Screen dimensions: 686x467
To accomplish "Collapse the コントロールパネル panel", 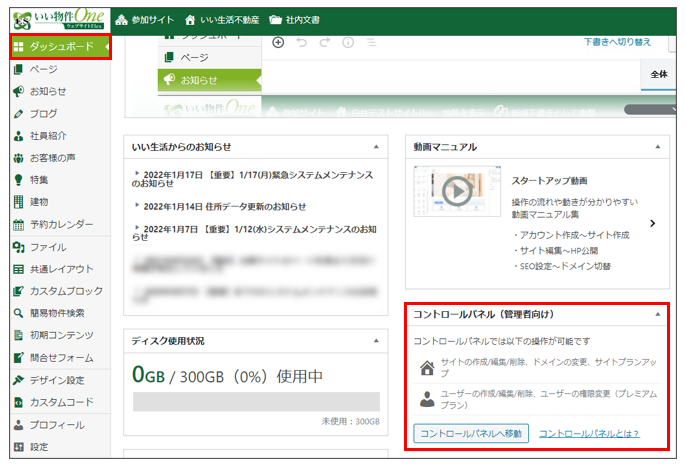I will point(656,314).
